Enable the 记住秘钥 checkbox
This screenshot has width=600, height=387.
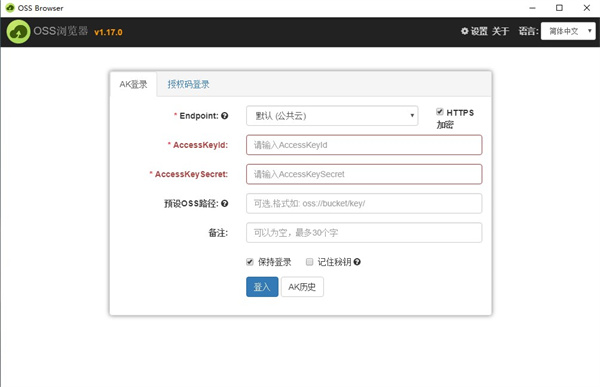click(310, 262)
